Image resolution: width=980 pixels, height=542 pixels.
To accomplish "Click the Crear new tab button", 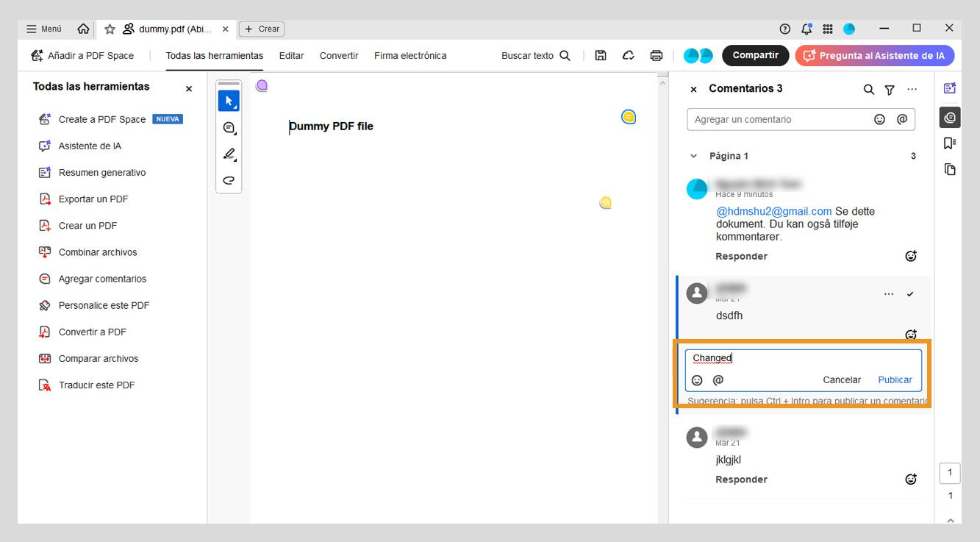I will click(x=262, y=29).
